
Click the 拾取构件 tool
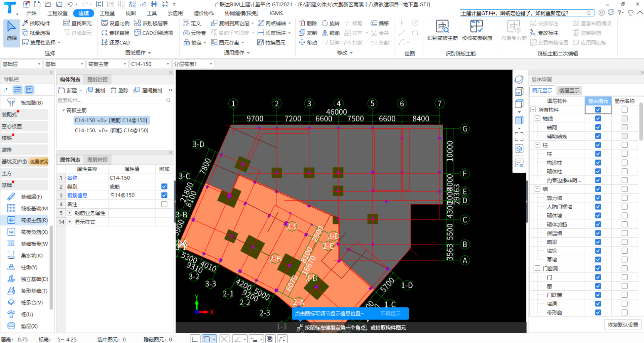(x=36, y=23)
